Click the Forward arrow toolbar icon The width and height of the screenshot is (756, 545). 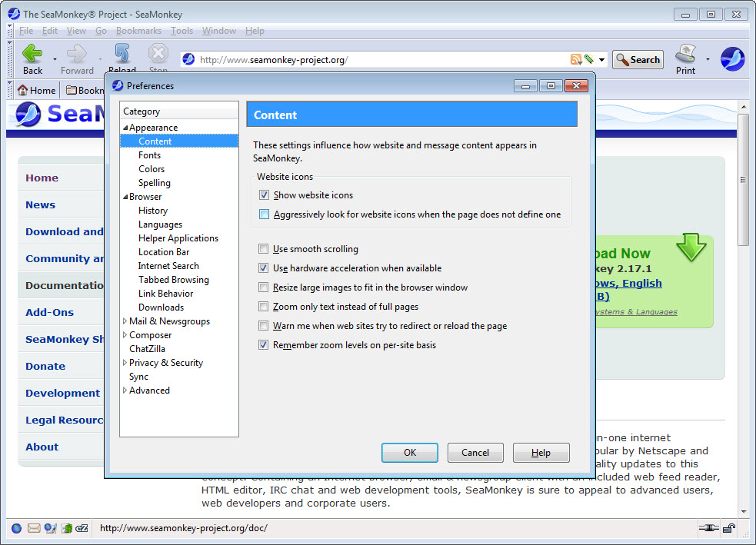point(77,53)
